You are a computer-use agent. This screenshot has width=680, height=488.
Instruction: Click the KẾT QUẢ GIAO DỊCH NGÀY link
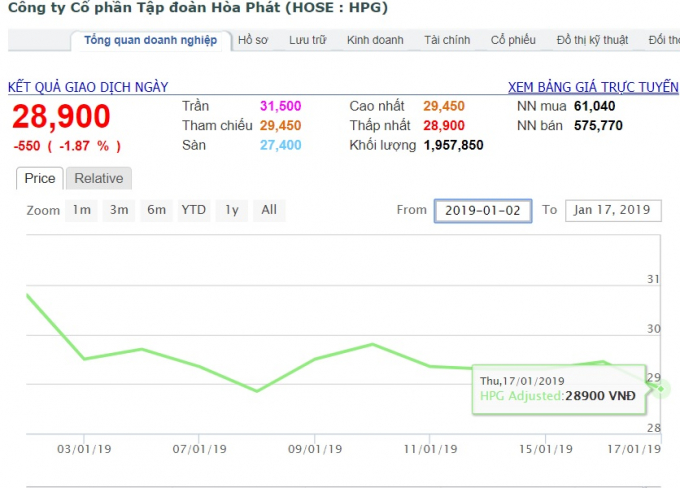(x=88, y=87)
